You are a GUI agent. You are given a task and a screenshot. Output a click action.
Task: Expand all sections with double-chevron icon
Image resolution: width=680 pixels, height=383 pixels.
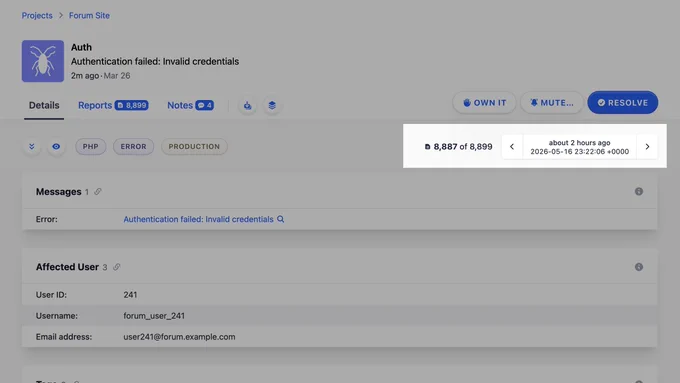point(32,147)
